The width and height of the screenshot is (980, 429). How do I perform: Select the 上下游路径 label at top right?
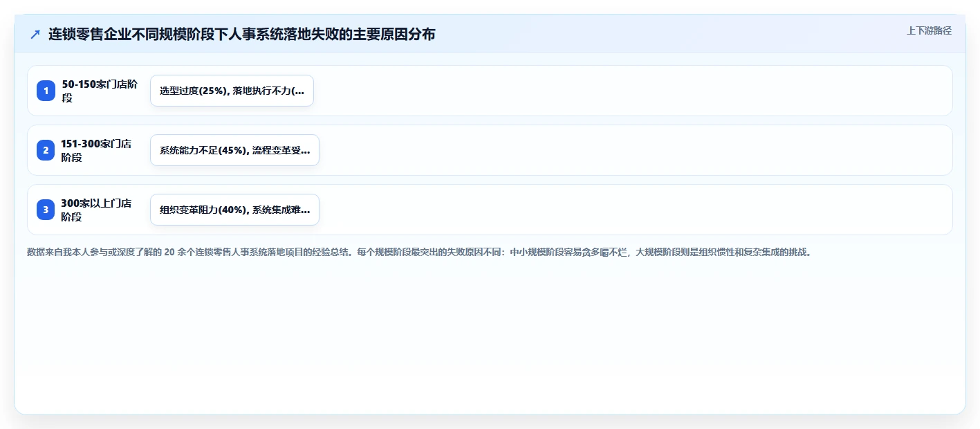pos(929,30)
